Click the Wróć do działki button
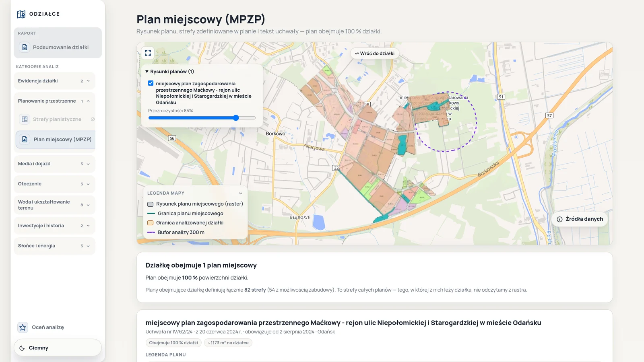 (x=375, y=53)
